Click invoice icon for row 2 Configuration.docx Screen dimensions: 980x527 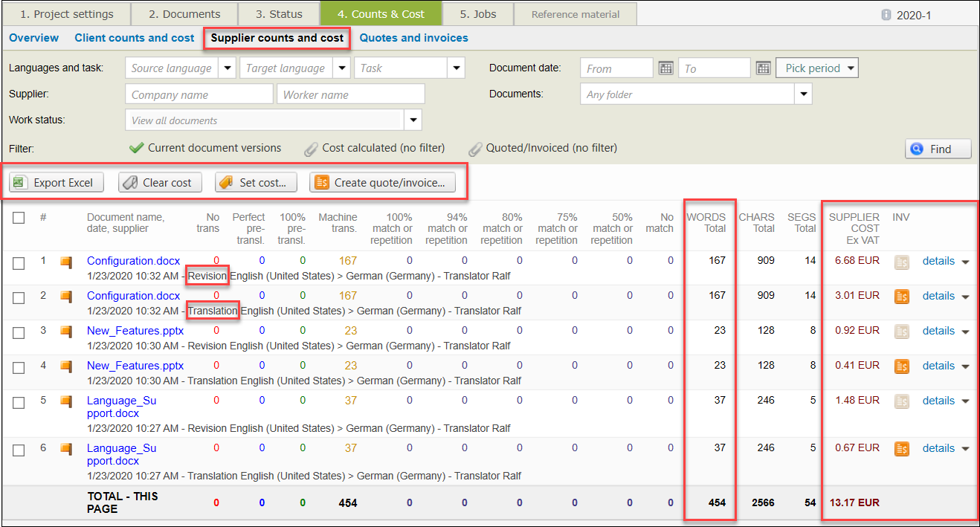click(x=901, y=297)
